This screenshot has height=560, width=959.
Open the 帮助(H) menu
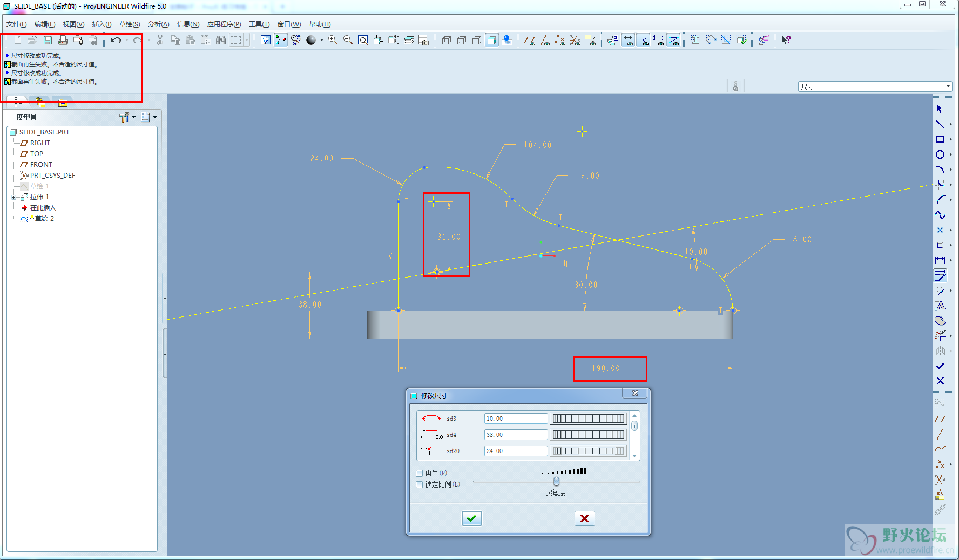tap(320, 24)
